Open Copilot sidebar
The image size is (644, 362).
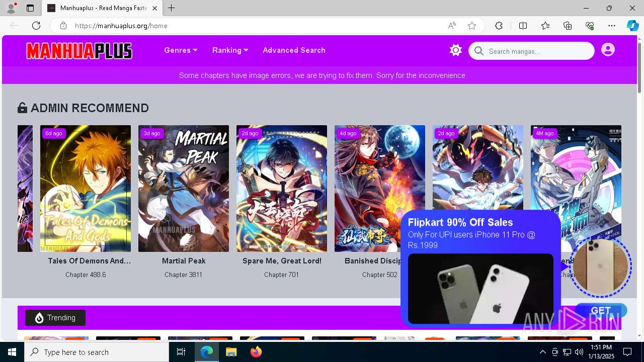coord(632,26)
